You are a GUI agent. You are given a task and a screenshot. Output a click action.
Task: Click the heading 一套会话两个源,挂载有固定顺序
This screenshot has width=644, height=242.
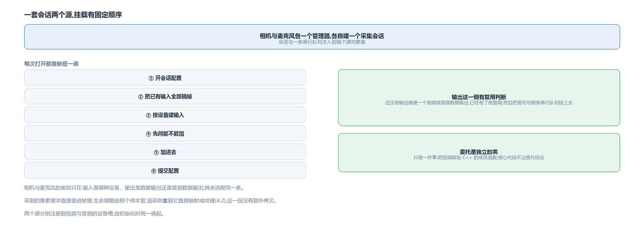(73, 15)
